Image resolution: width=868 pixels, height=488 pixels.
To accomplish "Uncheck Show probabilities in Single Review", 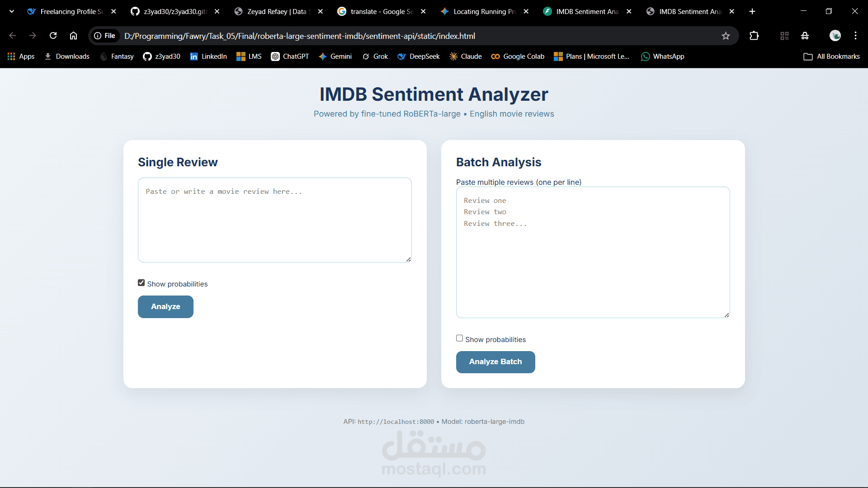I will pos(142,283).
